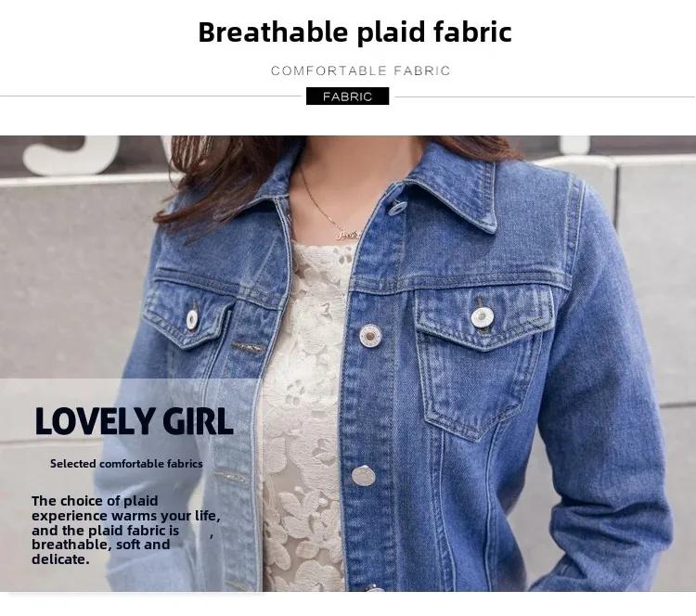Select "Selected comfortable fabrics" caption

[126, 464]
